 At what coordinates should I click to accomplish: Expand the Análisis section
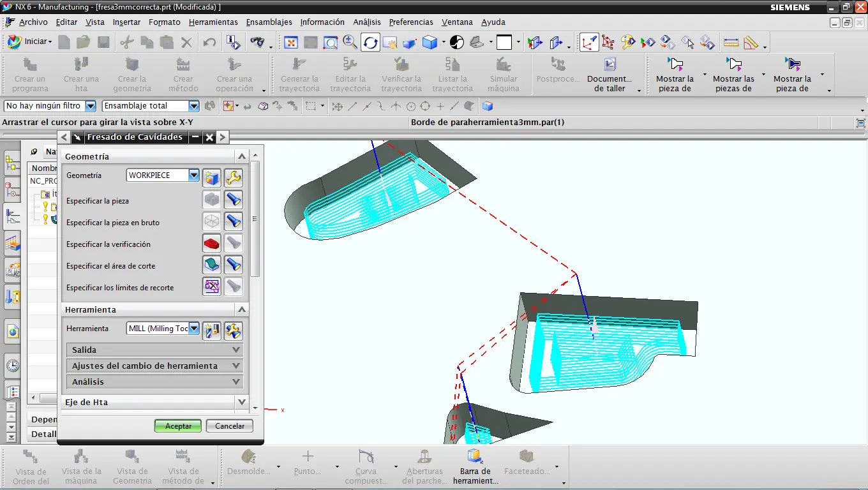click(x=236, y=382)
